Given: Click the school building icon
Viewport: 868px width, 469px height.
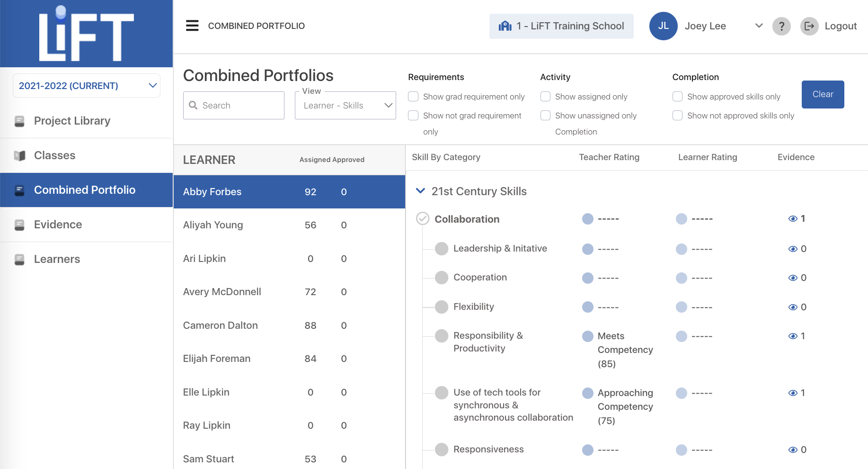Looking at the screenshot, I should [x=505, y=26].
